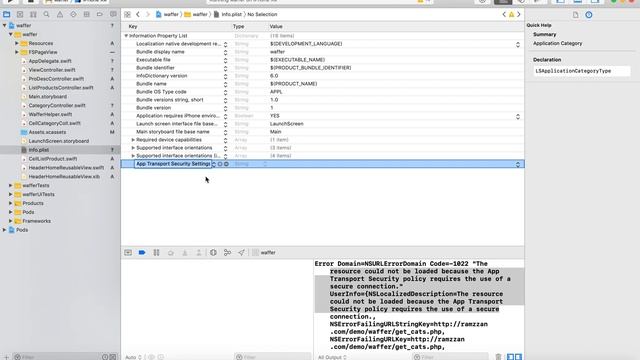Open the Report navigator icon
Screen dimensions: 640x360
point(113,14)
